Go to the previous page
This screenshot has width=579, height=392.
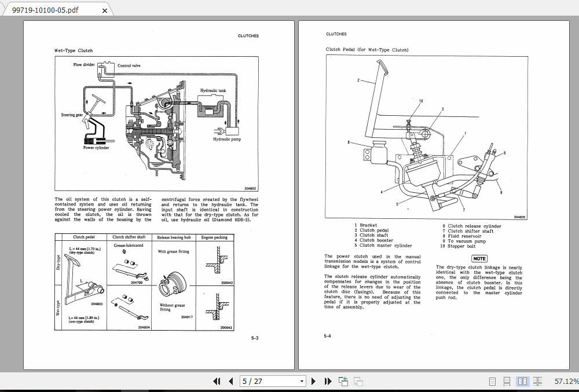230,381
